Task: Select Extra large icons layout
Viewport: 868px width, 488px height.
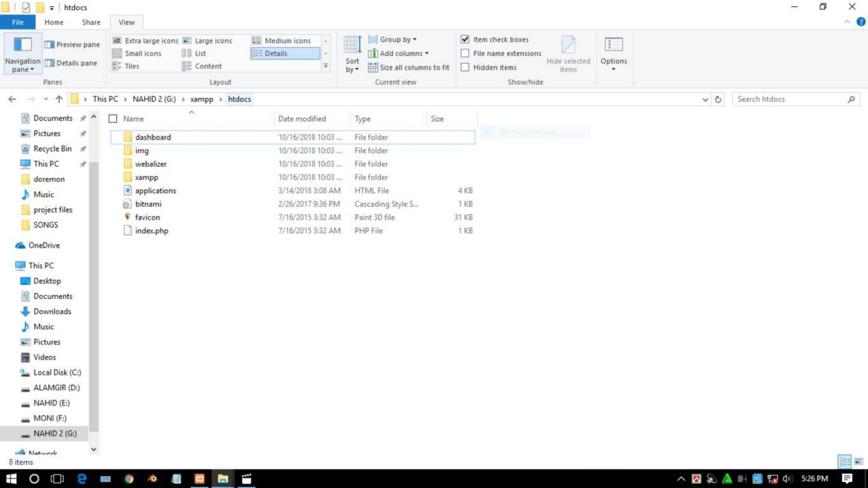Action: [145, 41]
